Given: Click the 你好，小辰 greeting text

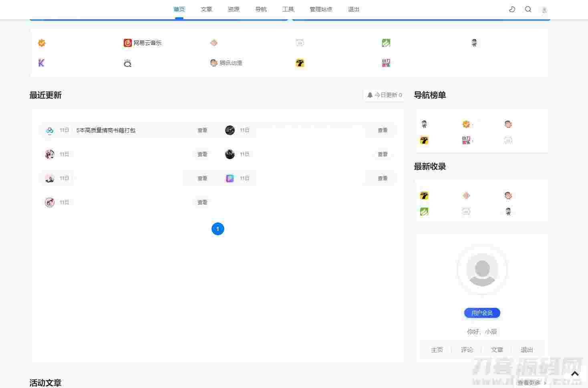Looking at the screenshot, I should (x=482, y=332).
